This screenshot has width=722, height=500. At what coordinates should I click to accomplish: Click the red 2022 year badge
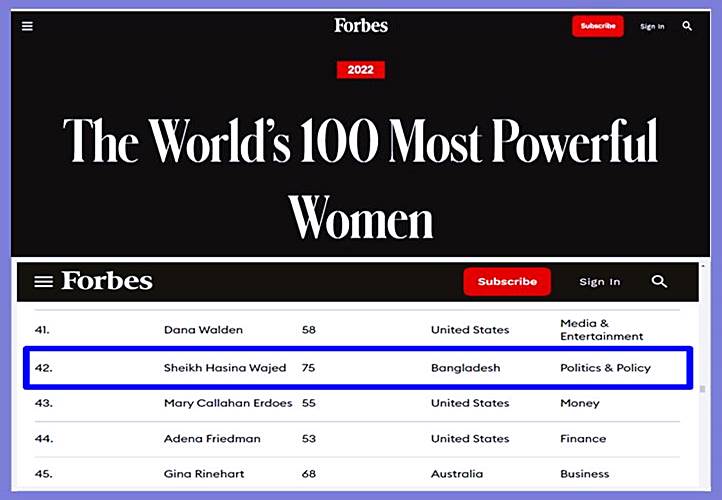pyautogui.click(x=361, y=70)
